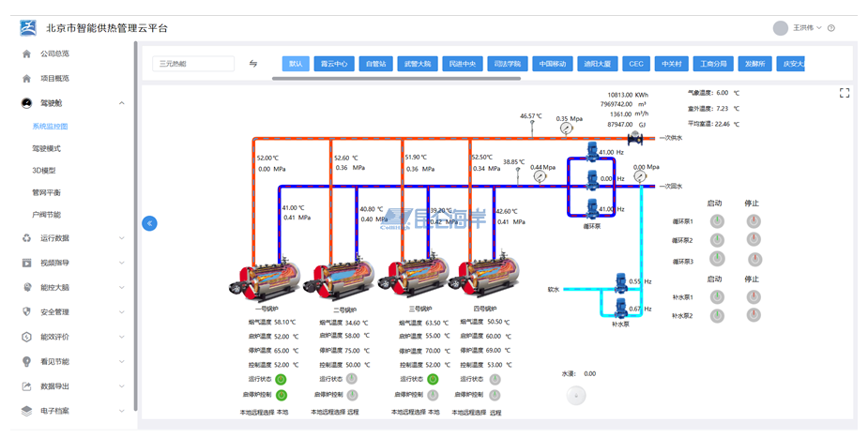The height and width of the screenshot is (438, 868).
Task: Click the 三元热能 search input field
Action: 193,64
